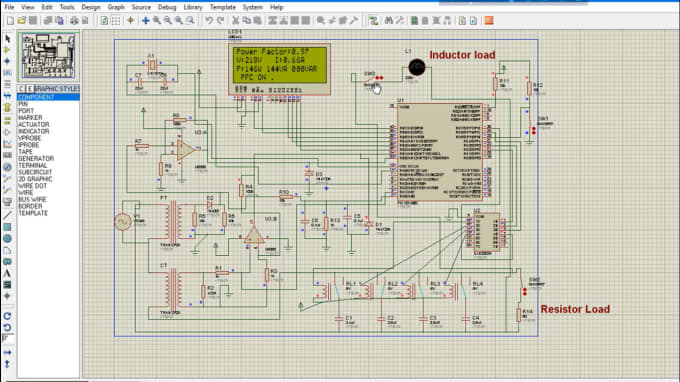The height and width of the screenshot is (382, 680).
Task: Select the 2D Line graphics tool
Action: click(x=7, y=215)
